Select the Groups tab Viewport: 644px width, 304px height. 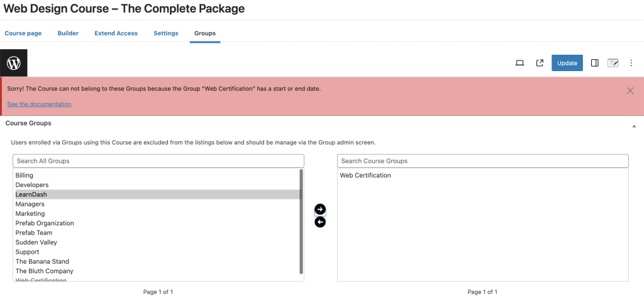coord(205,33)
